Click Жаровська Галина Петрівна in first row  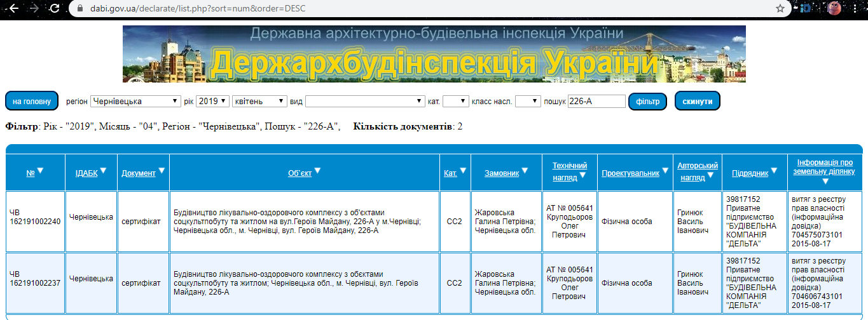[x=506, y=221]
